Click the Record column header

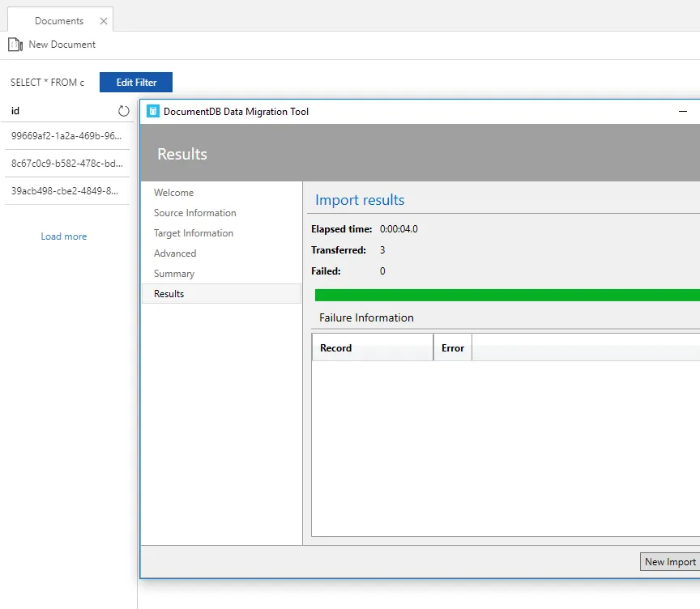373,347
